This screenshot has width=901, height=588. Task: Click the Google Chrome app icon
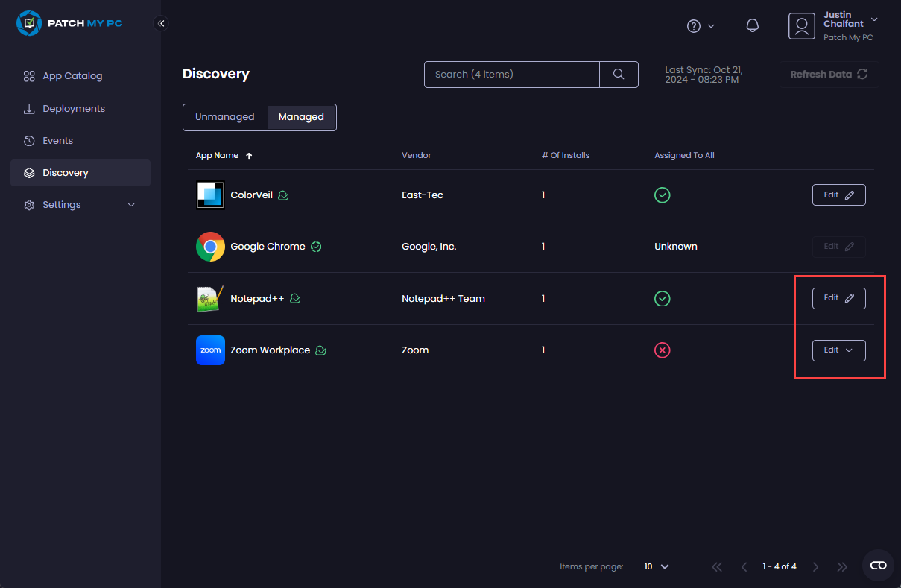pyautogui.click(x=210, y=247)
